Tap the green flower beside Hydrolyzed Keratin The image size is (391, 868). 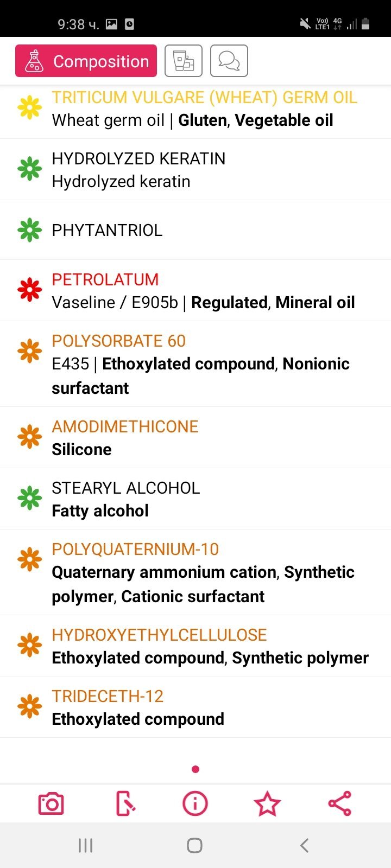pyautogui.click(x=29, y=169)
